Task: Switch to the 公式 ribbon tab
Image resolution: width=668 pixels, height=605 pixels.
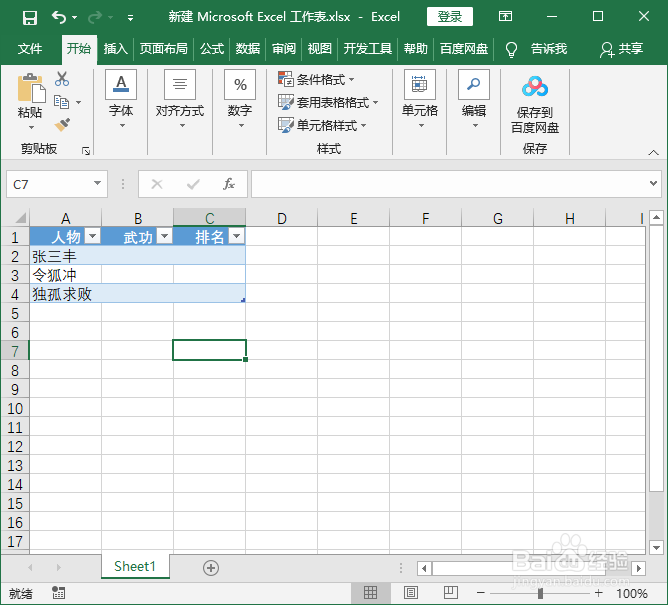Action: pyautogui.click(x=212, y=49)
